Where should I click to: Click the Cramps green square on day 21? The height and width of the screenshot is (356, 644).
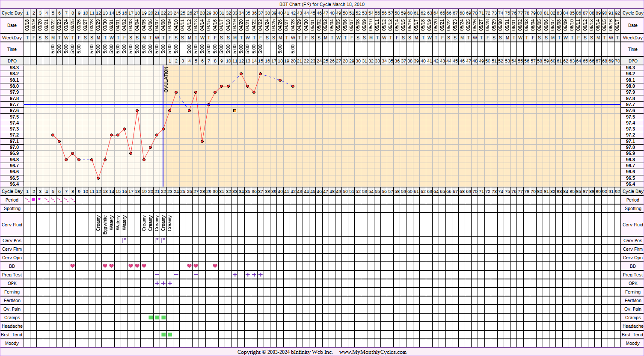(157, 317)
